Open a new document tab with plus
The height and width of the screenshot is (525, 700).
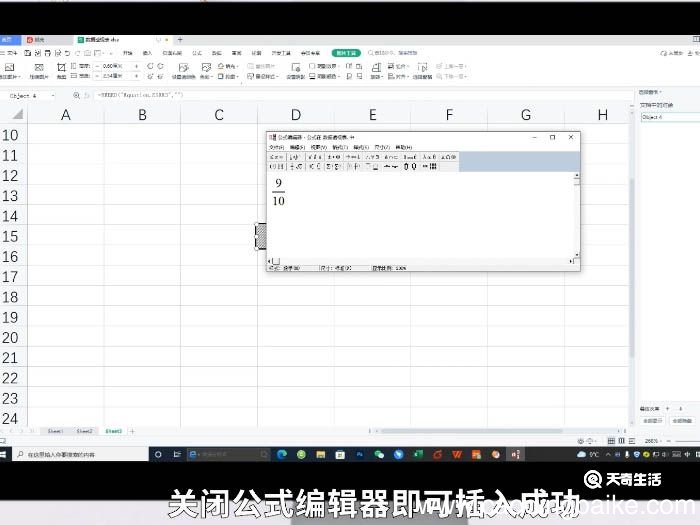tap(180, 40)
